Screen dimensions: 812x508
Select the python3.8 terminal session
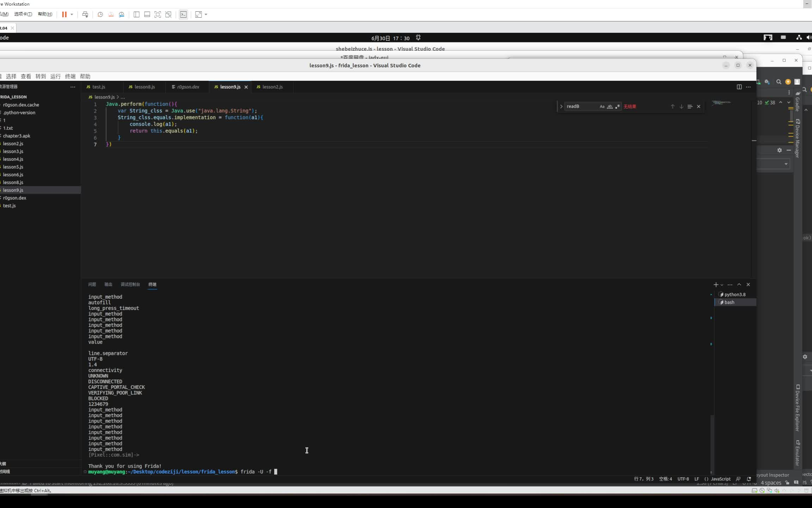click(734, 295)
